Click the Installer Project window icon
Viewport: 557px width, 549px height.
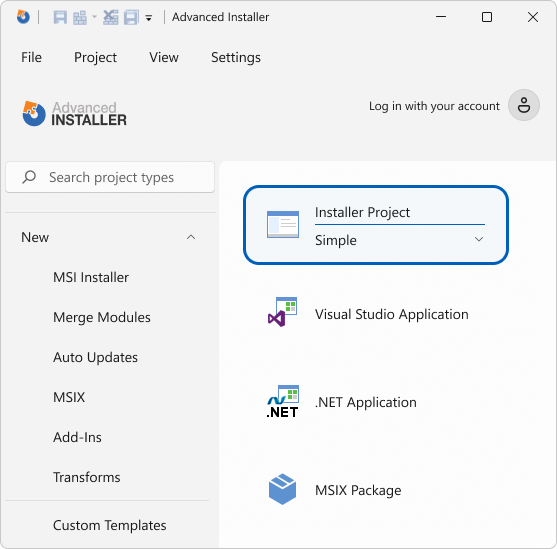[283, 225]
